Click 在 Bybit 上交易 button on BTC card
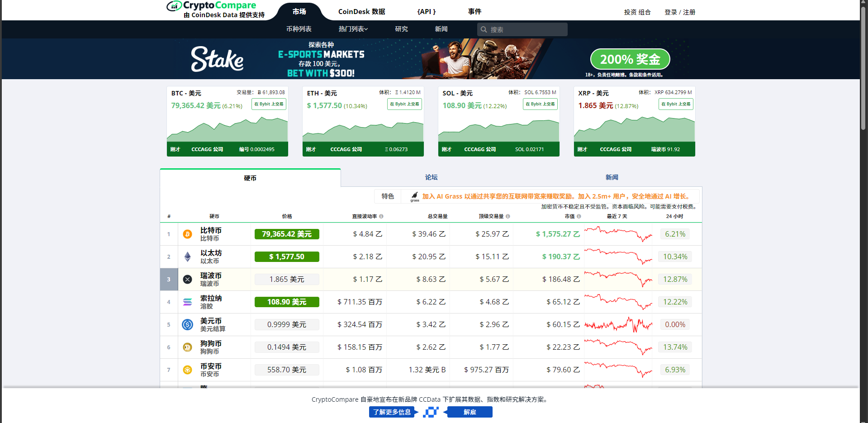The image size is (868, 423). click(269, 104)
